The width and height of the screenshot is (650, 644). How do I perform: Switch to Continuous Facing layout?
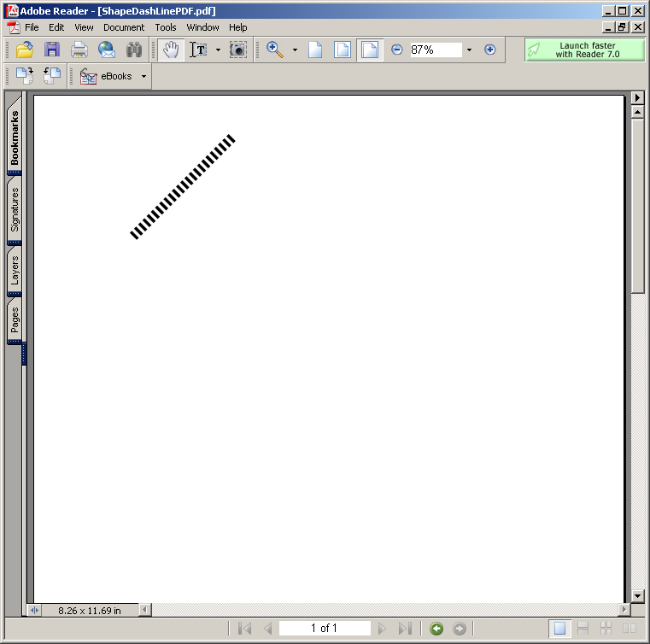coord(606,629)
